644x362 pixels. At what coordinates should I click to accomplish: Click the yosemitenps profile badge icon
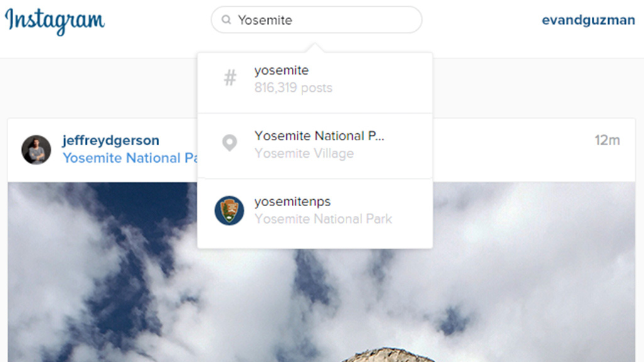229,210
